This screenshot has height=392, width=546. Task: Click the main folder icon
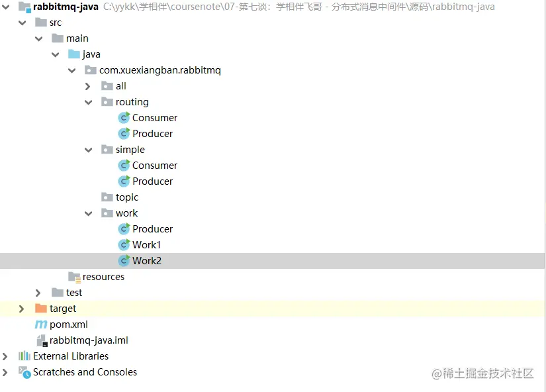coord(58,38)
